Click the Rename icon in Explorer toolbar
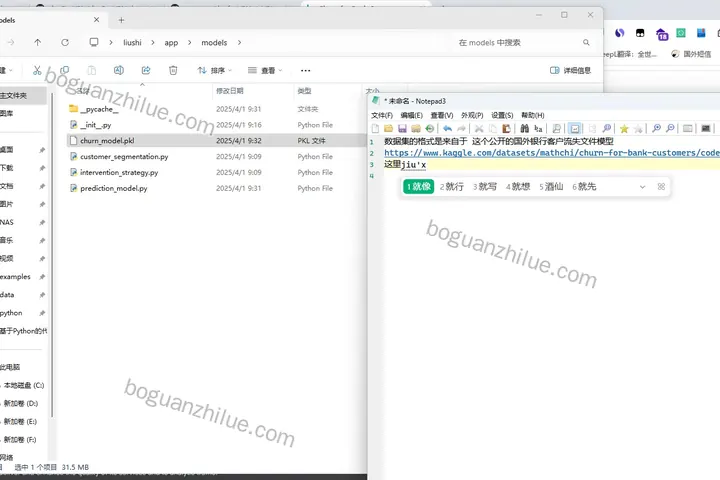The image size is (720, 480). [118, 70]
